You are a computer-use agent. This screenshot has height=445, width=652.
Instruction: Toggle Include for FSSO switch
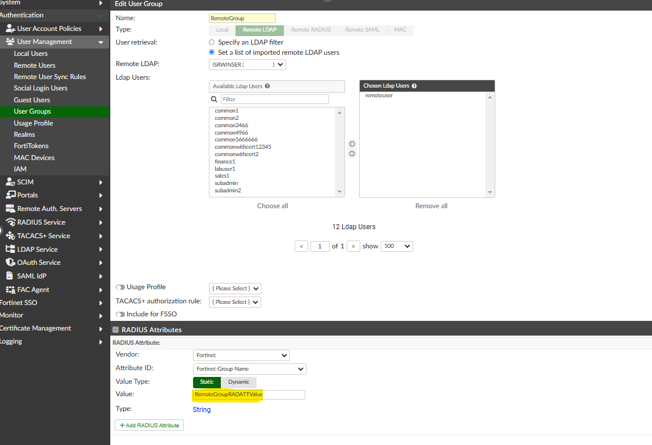[x=120, y=314]
